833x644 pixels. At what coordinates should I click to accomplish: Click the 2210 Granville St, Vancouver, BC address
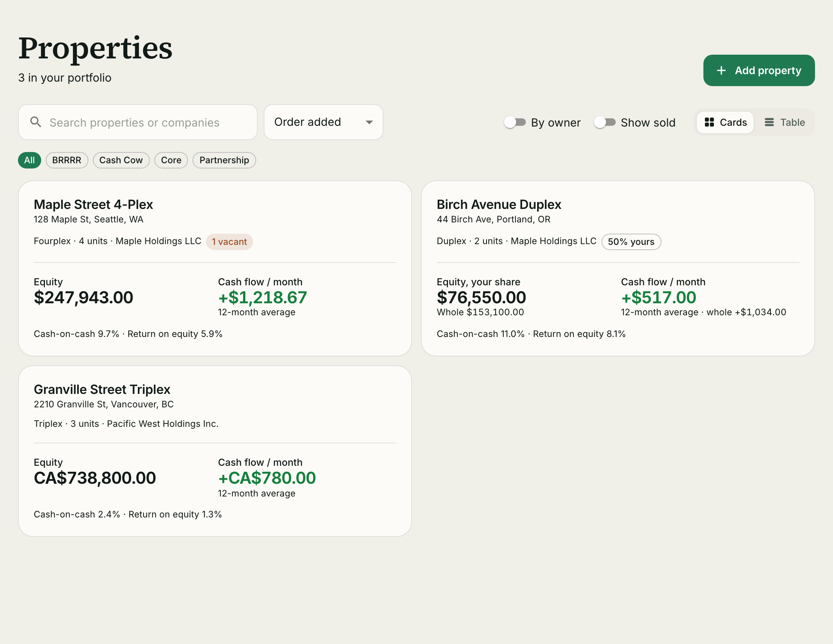click(104, 404)
